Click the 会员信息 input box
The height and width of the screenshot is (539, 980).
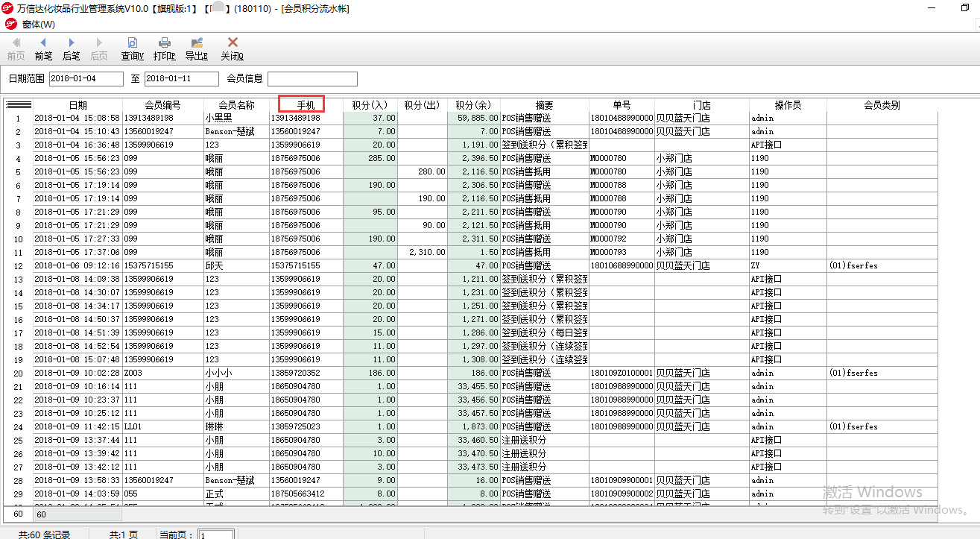pos(312,78)
